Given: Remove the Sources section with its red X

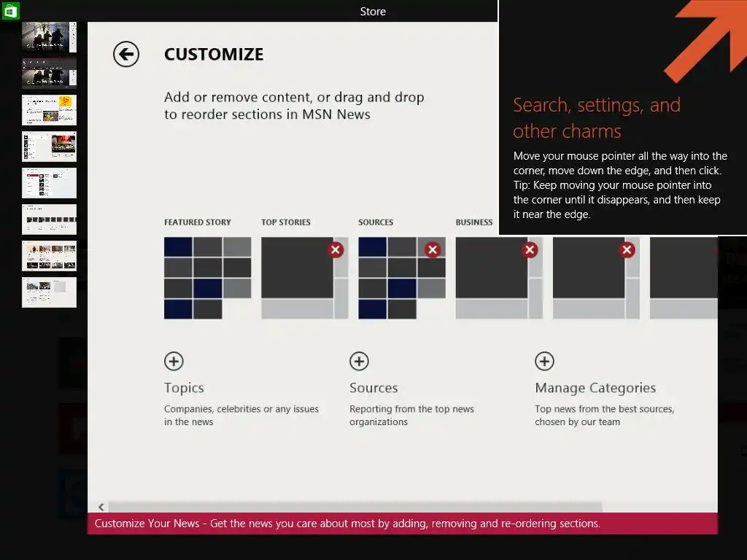Looking at the screenshot, I should [433, 249].
